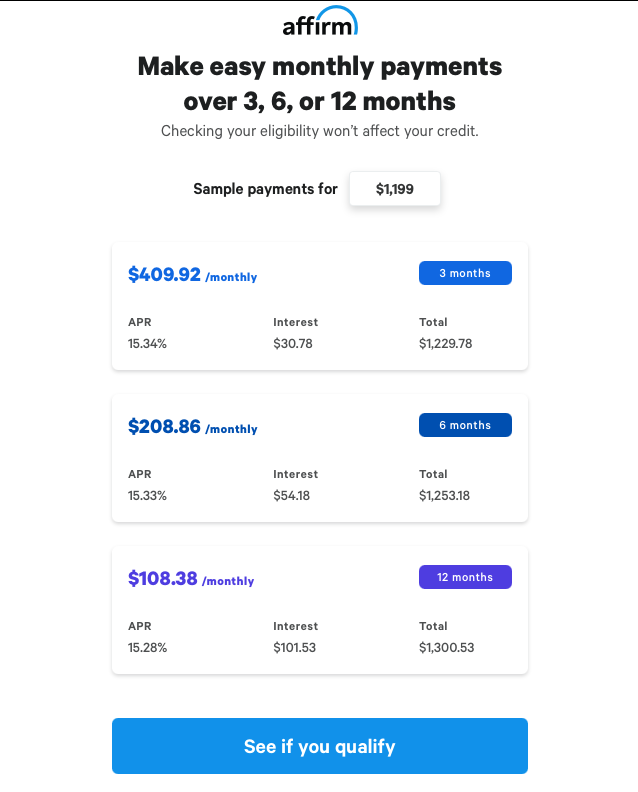Select the 6 months plan badge
Screen dimensions: 638x792
click(x=465, y=425)
